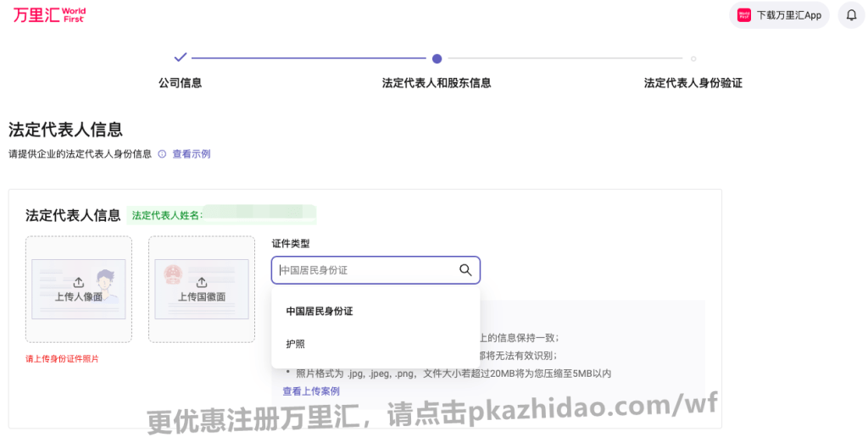Image resolution: width=868 pixels, height=437 pixels.
Task: Upload ID emblem side in 上传国徽面 box
Action: click(x=202, y=290)
